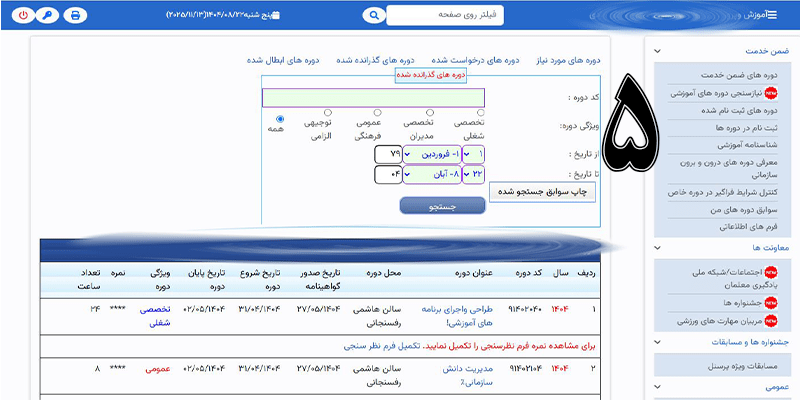This screenshot has width=800, height=400.
Task: Click NEW badge beside جشنواره ها
Action: coord(771,303)
